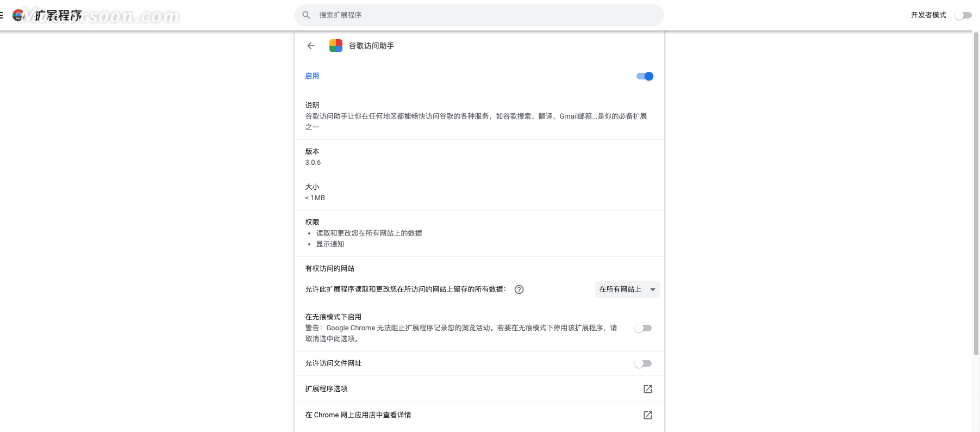Screen dimensions: 980x432
Task: Click the page vertical scrollbar
Action: click(x=976, y=193)
